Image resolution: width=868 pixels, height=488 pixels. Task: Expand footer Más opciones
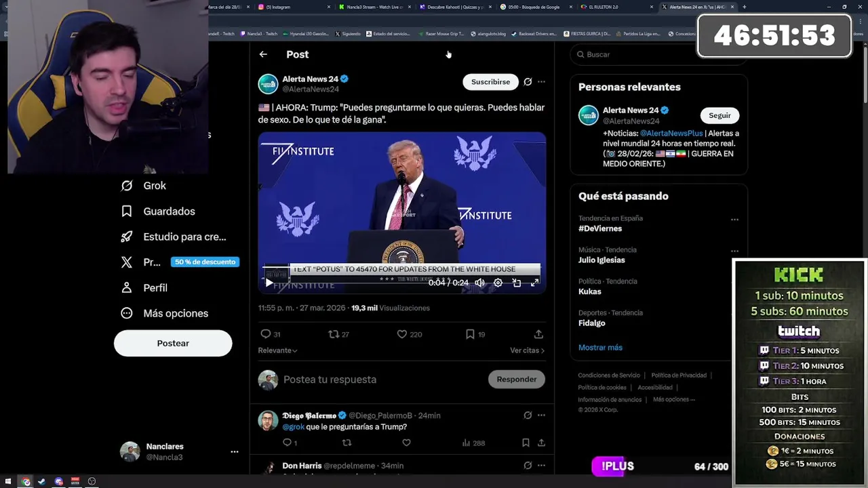coord(674,400)
